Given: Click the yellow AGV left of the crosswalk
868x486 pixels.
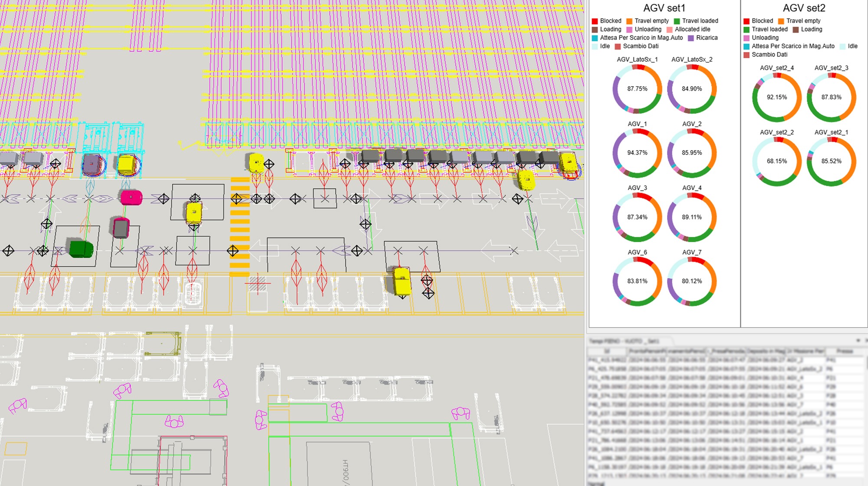Looking at the screenshot, I should 194,213.
